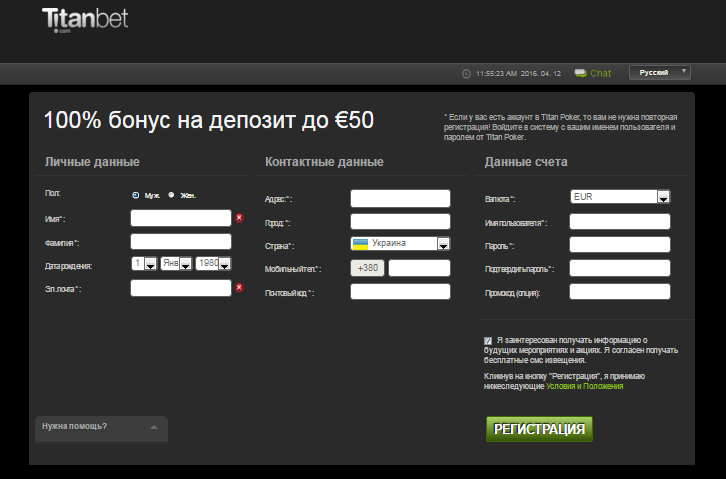
Task: Toggle the promotional info consent checkbox
Action: [488, 341]
